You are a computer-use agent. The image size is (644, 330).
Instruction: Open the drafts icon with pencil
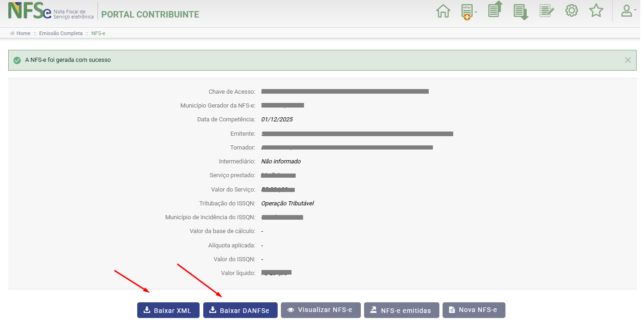(x=547, y=11)
